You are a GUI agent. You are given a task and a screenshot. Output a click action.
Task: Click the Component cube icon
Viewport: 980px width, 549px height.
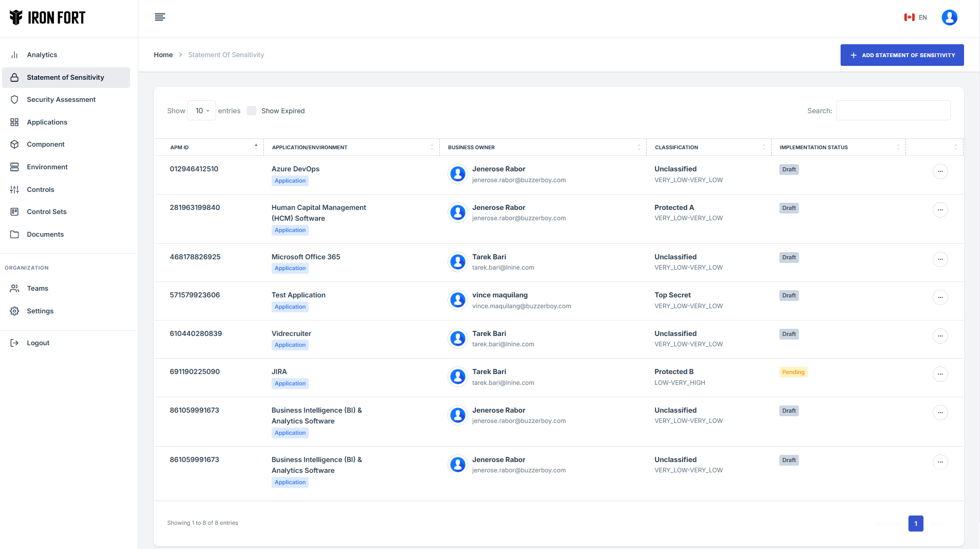[x=14, y=145]
